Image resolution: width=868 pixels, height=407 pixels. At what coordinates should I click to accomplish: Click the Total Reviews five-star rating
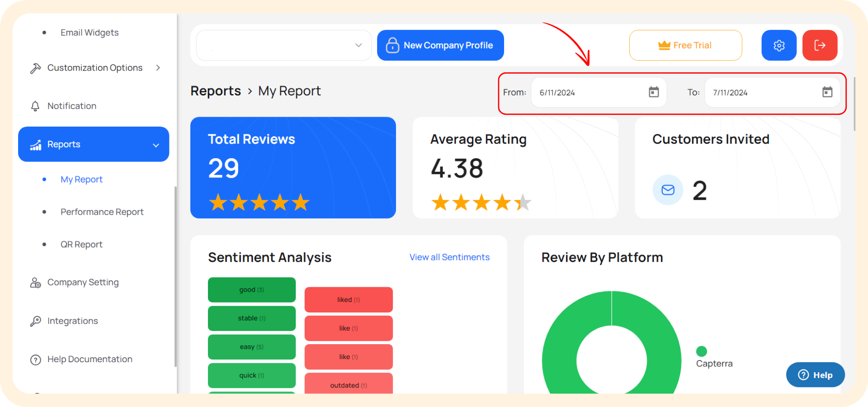click(259, 202)
